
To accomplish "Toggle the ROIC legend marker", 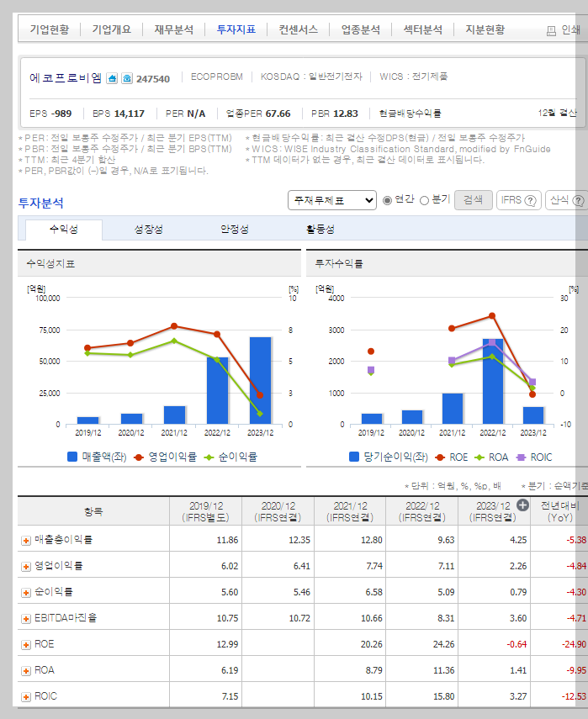I will pyautogui.click(x=521, y=457).
